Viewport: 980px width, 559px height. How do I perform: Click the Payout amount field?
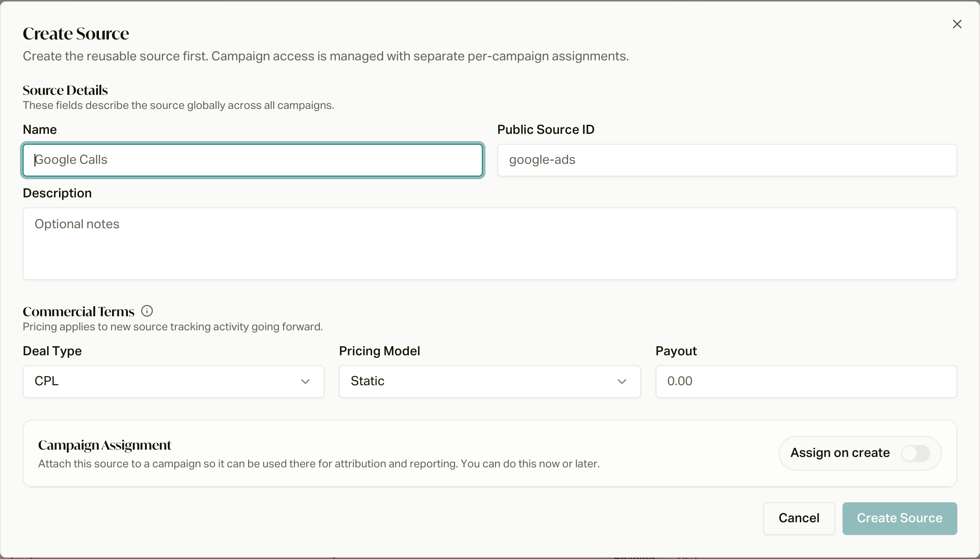pyautogui.click(x=806, y=382)
